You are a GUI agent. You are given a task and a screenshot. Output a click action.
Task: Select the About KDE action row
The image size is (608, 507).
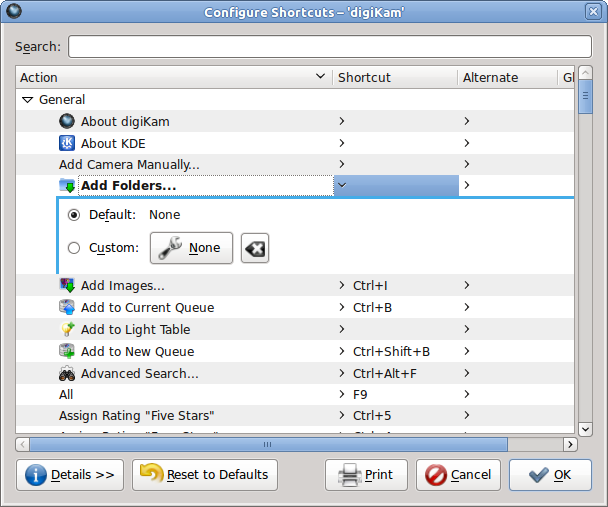(x=295, y=143)
